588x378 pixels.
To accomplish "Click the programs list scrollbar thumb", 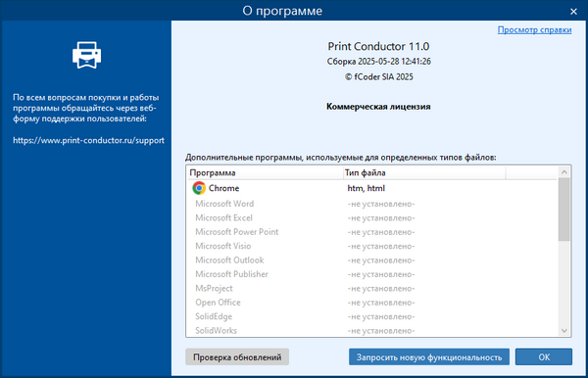I will (x=564, y=210).
